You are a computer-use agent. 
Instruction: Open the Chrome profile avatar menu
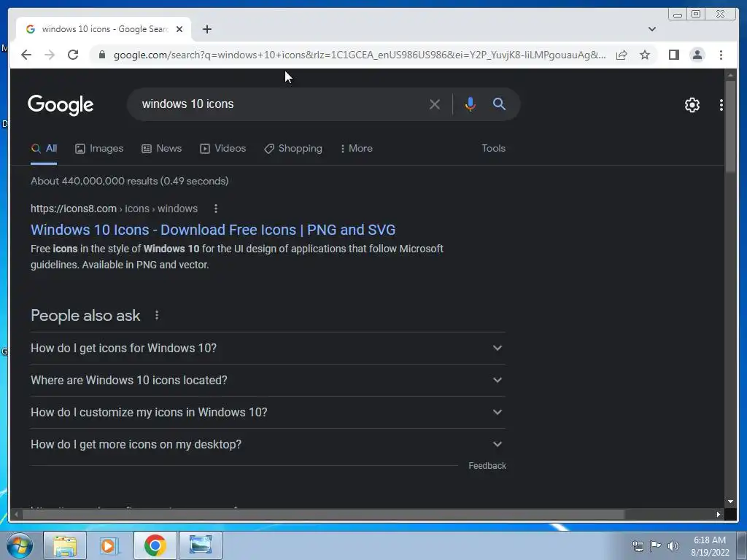coord(697,55)
